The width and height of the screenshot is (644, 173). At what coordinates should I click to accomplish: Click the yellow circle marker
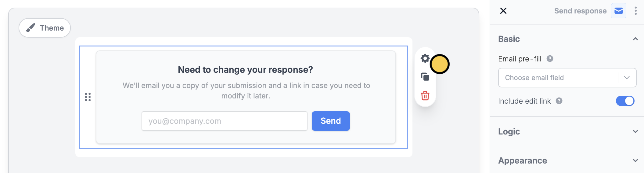[x=440, y=64]
